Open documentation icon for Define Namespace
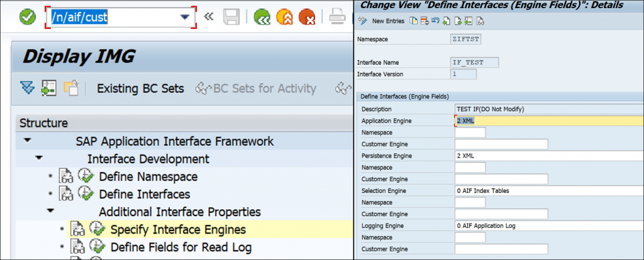This screenshot has width=644, height=260. 66,176
